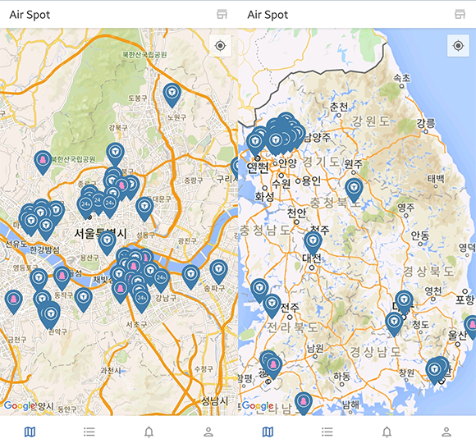Screen dimensions: 476x448
Task: Open the store icon in right header
Action: point(460,14)
